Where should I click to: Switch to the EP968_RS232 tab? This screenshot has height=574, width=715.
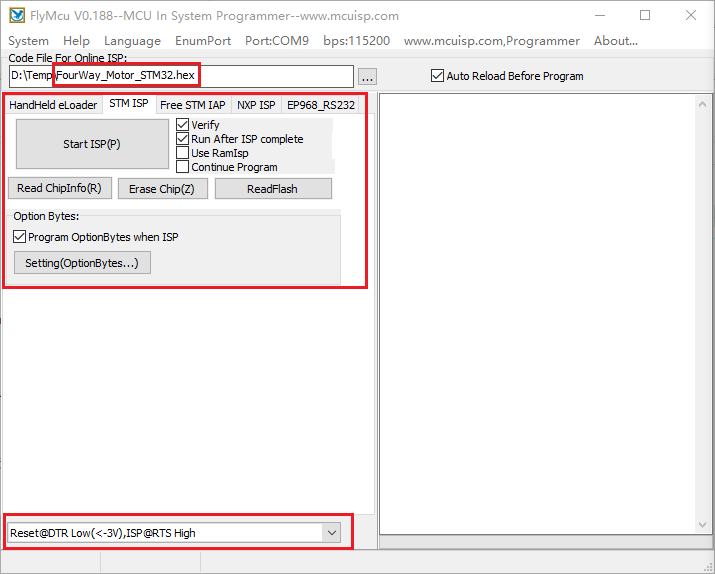pyautogui.click(x=321, y=105)
